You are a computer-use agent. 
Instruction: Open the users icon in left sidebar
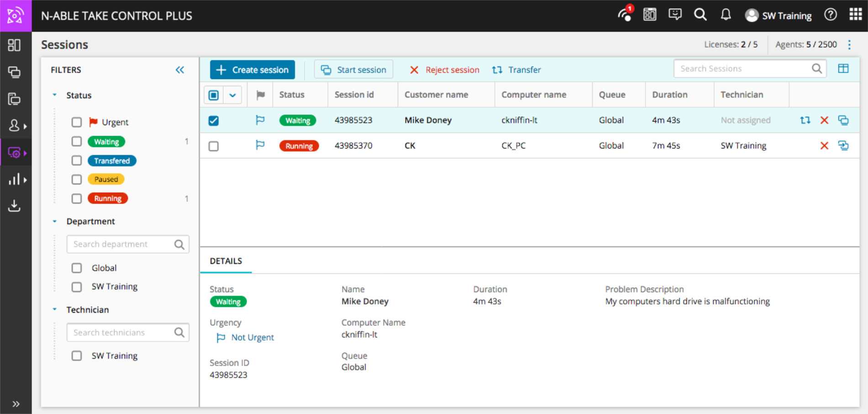[14, 126]
